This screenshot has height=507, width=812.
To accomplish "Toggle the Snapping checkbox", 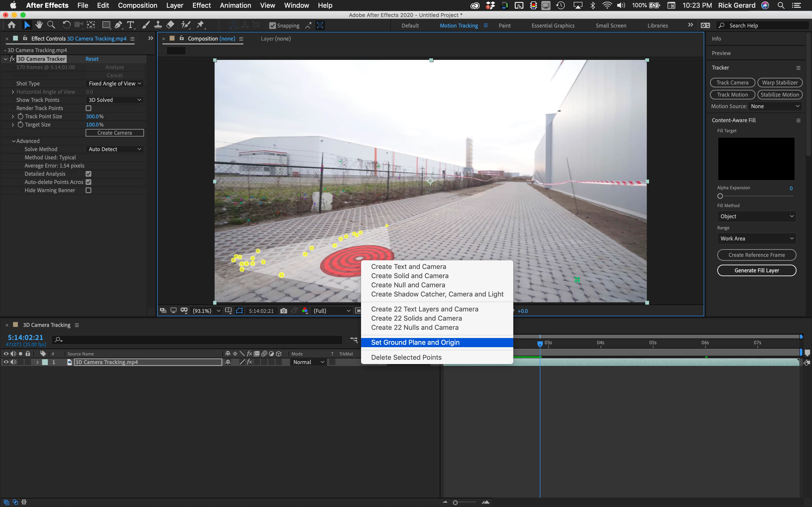I will 272,26.
